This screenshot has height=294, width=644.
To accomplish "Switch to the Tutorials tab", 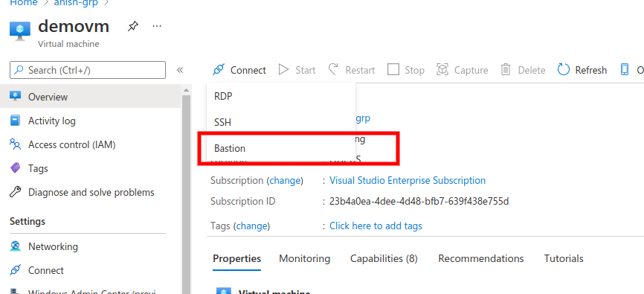I will click(564, 258).
